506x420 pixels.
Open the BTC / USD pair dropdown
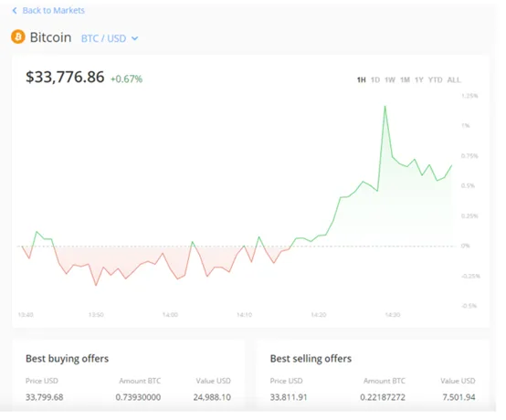[110, 38]
